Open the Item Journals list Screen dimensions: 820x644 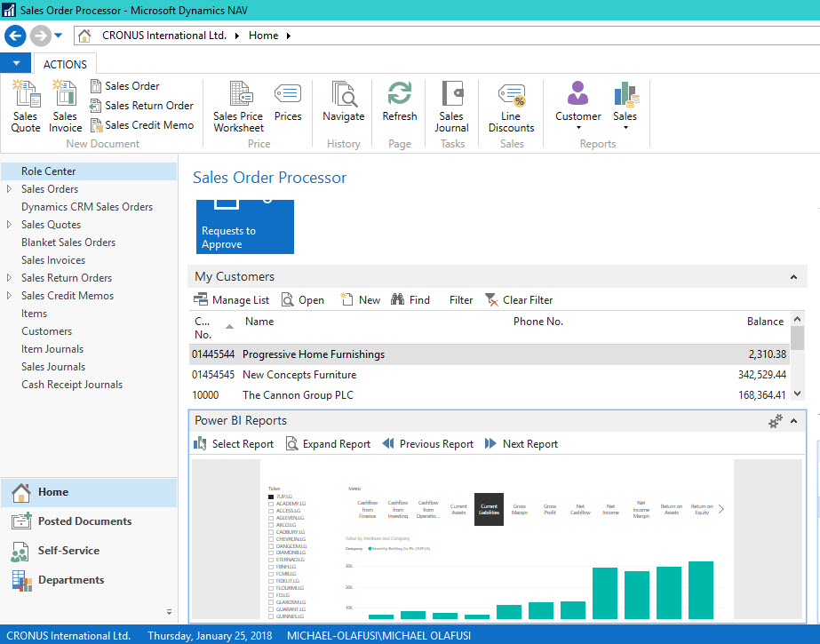(52, 349)
